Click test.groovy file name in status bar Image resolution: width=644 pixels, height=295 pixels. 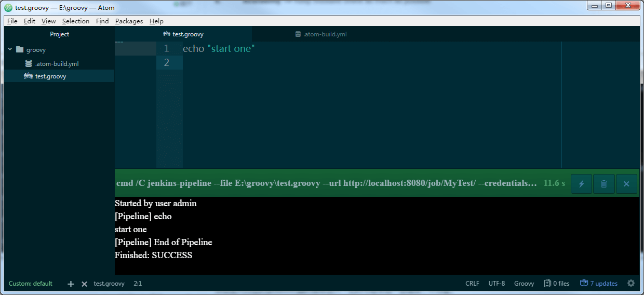[x=109, y=284]
